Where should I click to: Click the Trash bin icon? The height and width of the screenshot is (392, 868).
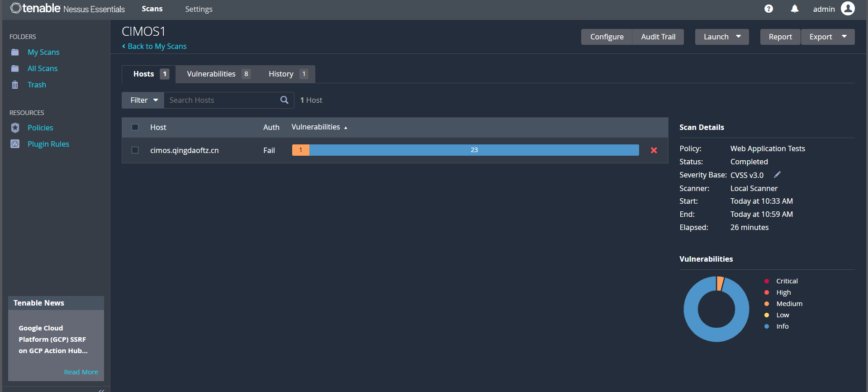15,85
